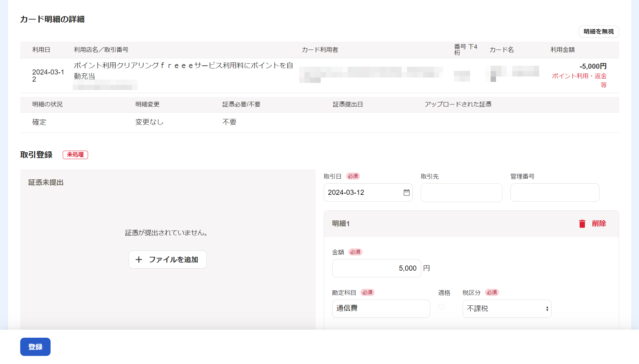Click the plus icon beside ファイルを追加
Viewport: 639px width, 364px height.
[x=139, y=260]
